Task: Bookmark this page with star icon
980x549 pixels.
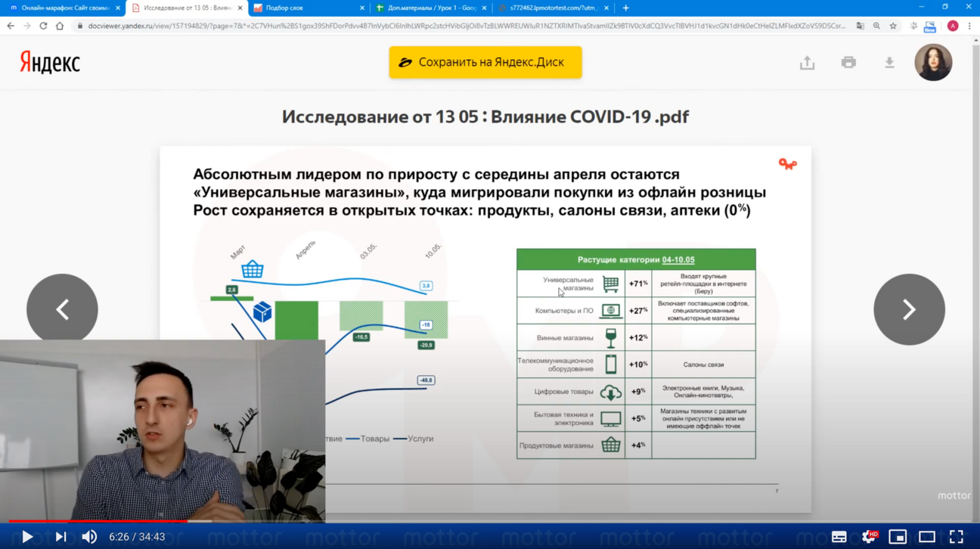Action: tap(893, 26)
